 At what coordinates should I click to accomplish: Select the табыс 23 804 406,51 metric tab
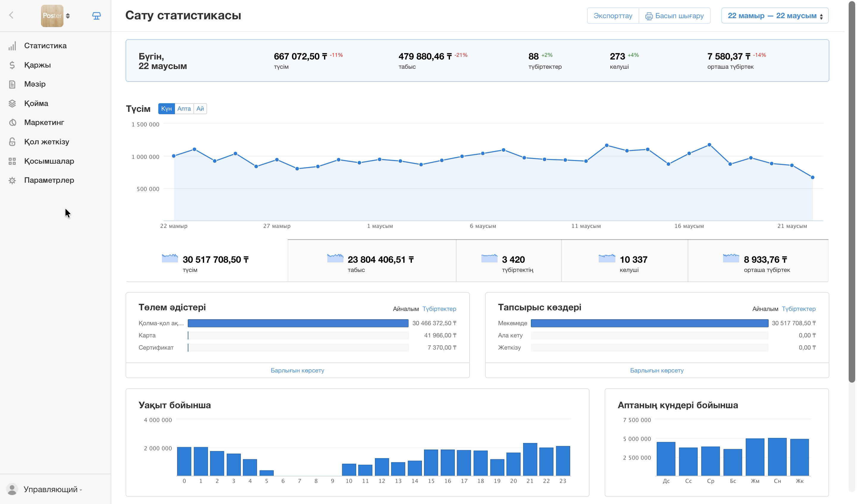372,261
